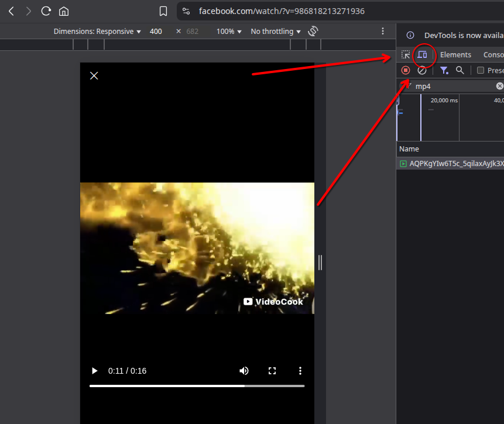Play the video

[94, 371]
